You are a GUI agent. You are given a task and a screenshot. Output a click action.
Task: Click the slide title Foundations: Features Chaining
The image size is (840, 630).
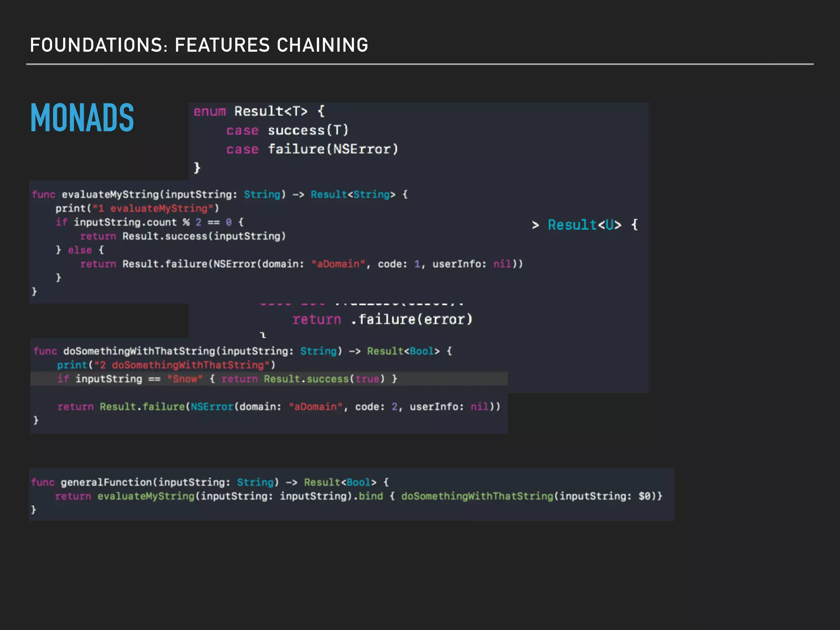click(x=199, y=45)
